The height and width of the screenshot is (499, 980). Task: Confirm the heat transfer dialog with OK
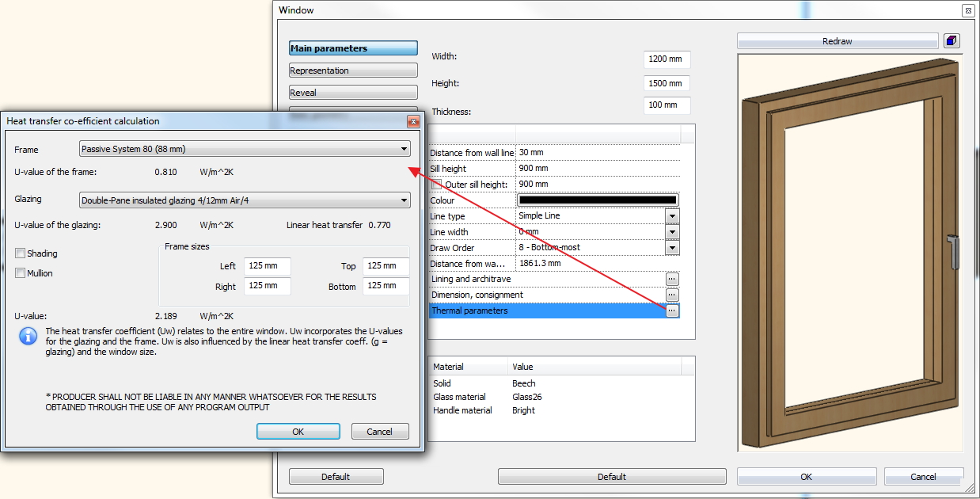pyautogui.click(x=298, y=432)
